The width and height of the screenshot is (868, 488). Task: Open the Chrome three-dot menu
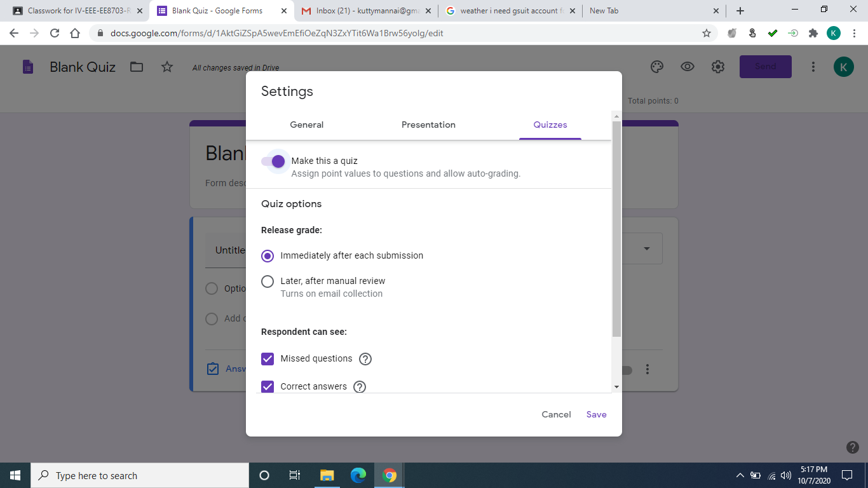point(854,33)
